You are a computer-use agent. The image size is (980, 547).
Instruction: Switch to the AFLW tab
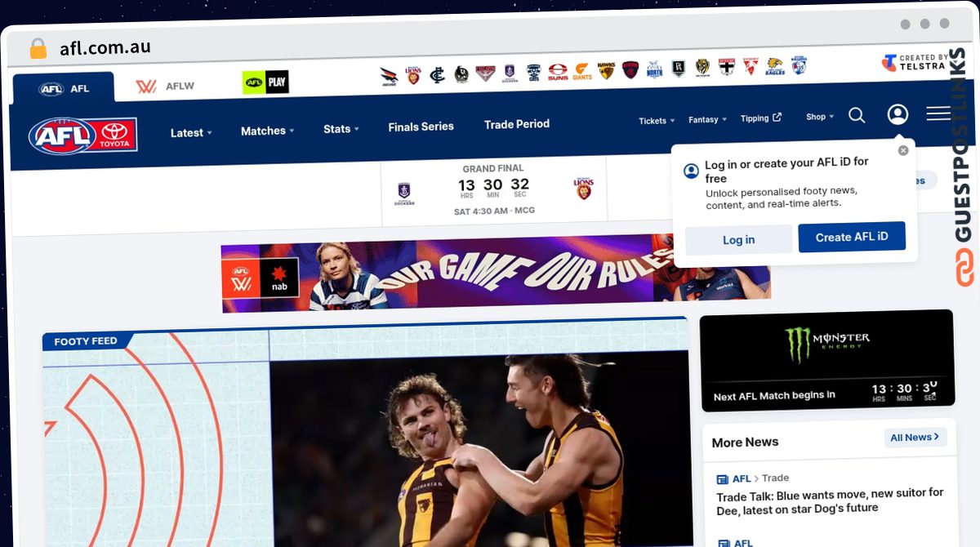pyautogui.click(x=165, y=86)
